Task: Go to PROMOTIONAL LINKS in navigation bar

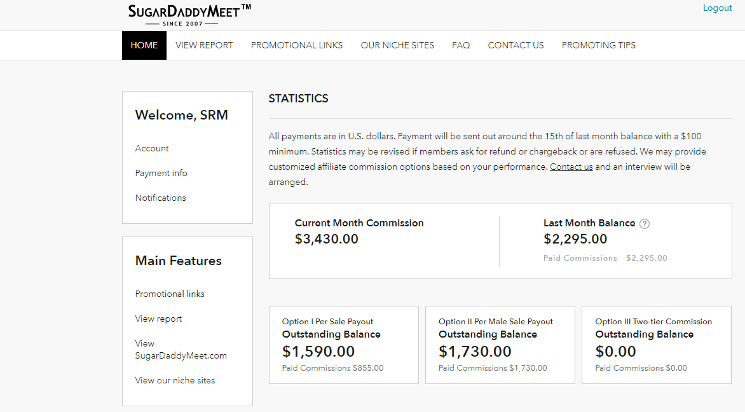Action: (x=296, y=45)
